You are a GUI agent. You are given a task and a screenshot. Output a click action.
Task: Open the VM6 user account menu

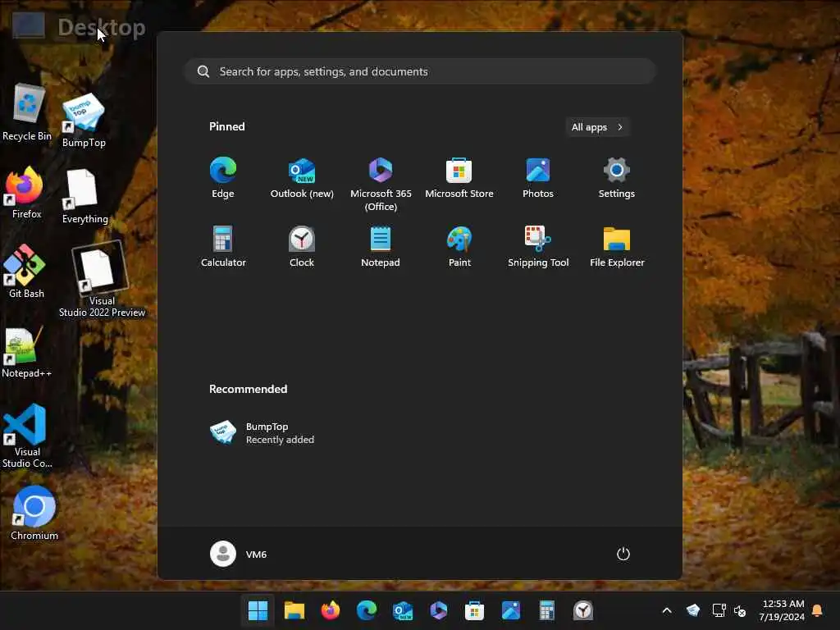pyautogui.click(x=239, y=554)
